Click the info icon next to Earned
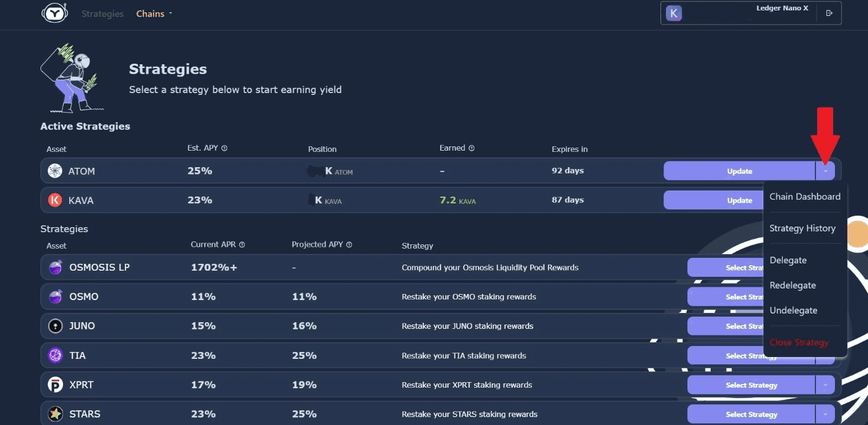Image resolution: width=868 pixels, height=425 pixels. coord(471,148)
